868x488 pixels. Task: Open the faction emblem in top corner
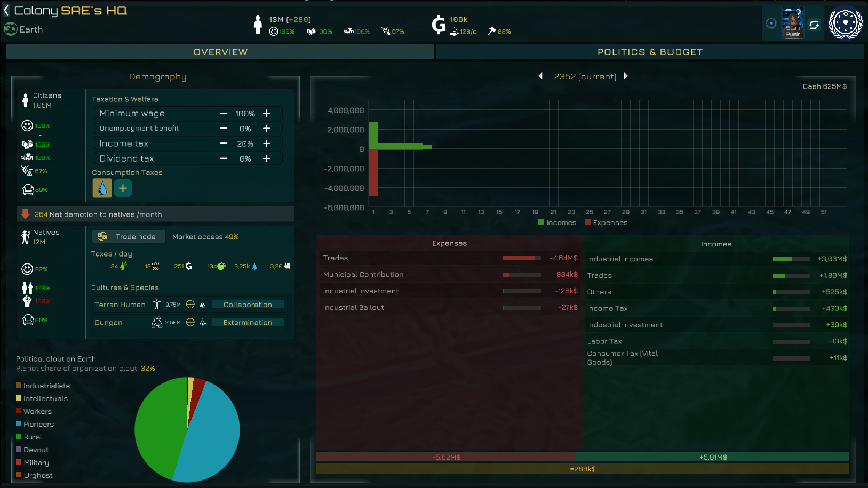846,23
